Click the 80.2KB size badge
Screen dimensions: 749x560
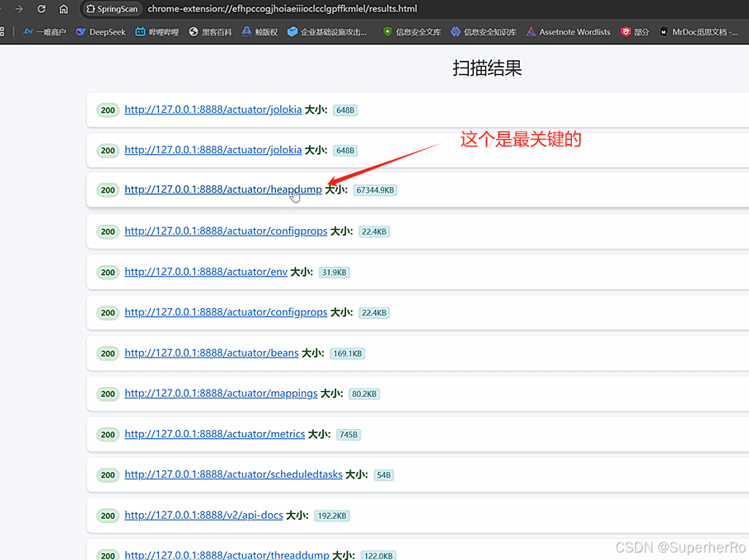pos(364,394)
